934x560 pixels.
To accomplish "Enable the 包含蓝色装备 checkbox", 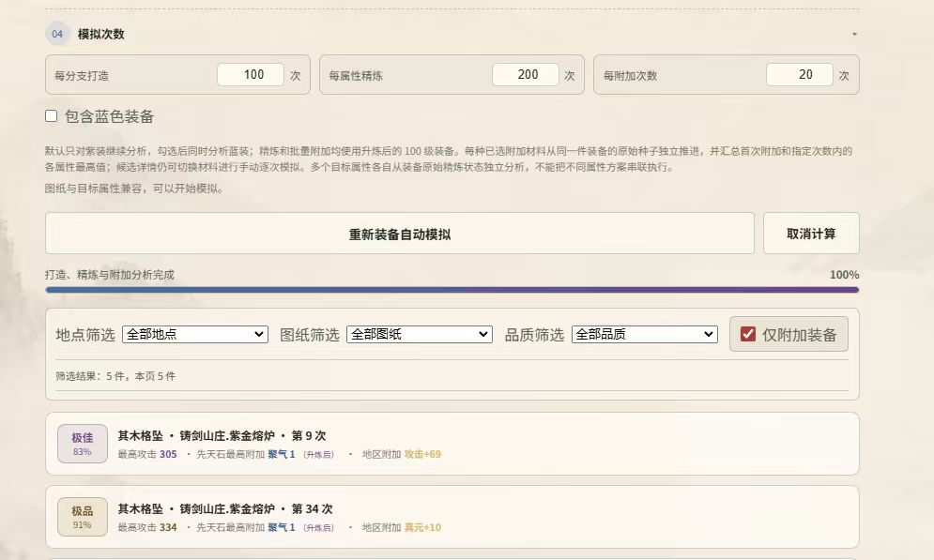I will [x=52, y=116].
